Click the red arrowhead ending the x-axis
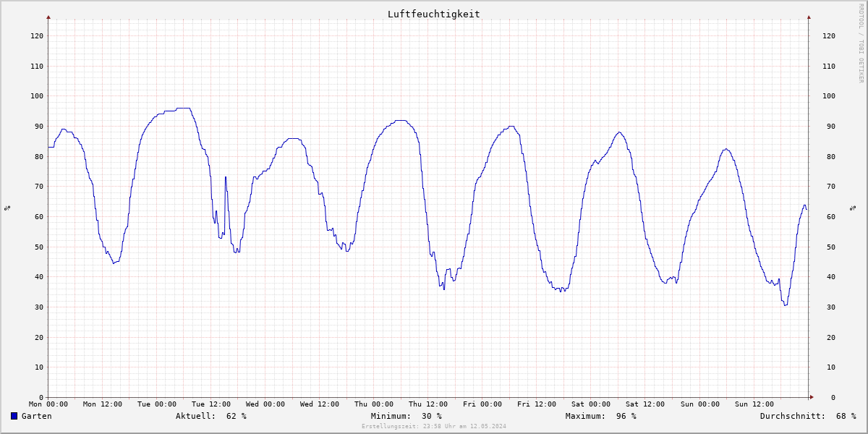 click(812, 397)
